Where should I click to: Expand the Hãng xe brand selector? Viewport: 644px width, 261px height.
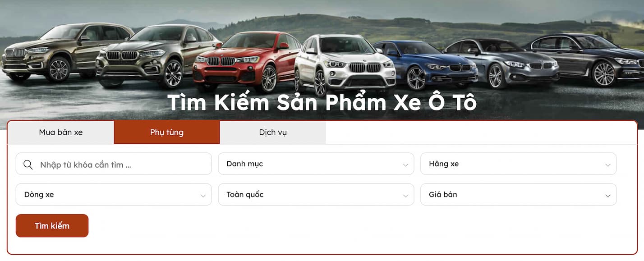[519, 164]
